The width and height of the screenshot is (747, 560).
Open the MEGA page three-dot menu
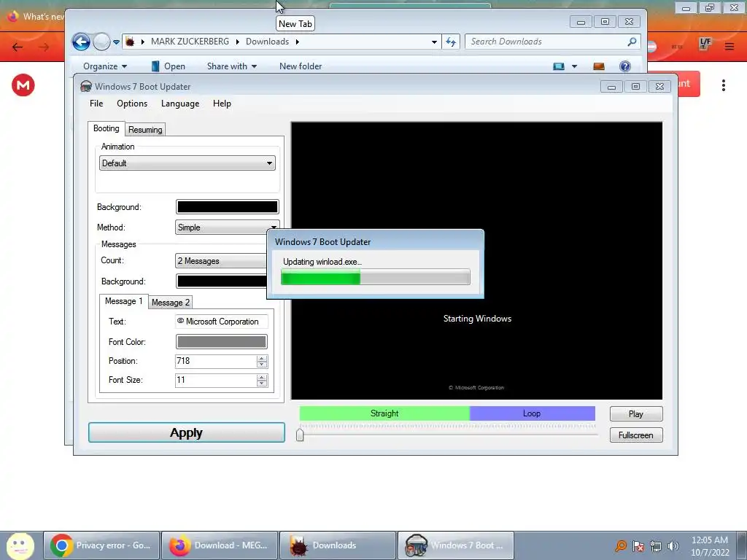tap(723, 85)
